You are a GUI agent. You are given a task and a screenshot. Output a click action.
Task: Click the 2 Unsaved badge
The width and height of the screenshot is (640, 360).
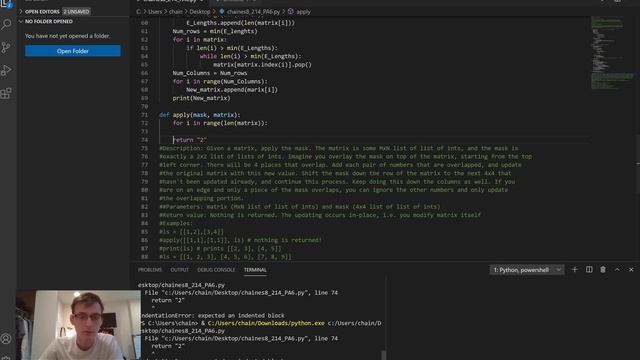[76, 11]
